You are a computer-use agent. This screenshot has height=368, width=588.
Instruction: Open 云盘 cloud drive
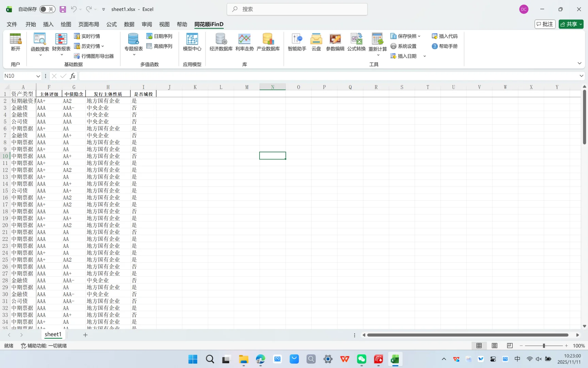click(316, 42)
